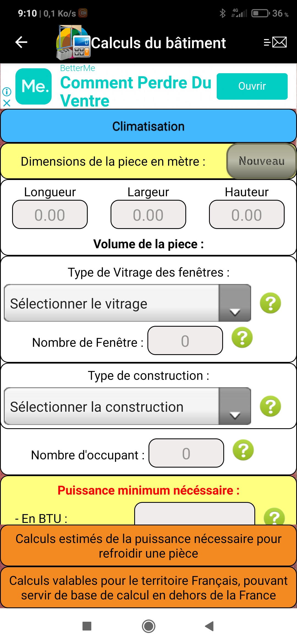
Task: Tap the Ouvrir ad button
Action: [252, 86]
